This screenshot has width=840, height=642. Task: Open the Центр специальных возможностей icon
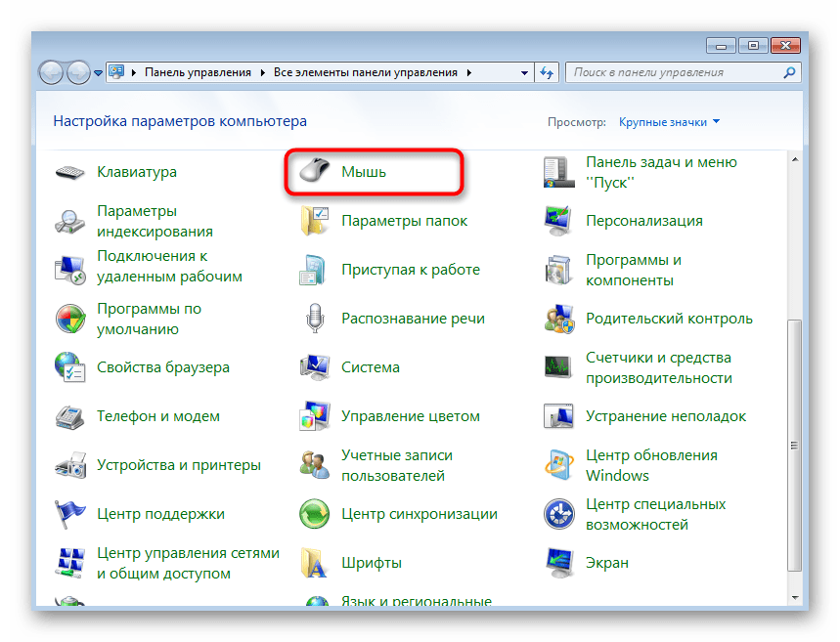(558, 514)
